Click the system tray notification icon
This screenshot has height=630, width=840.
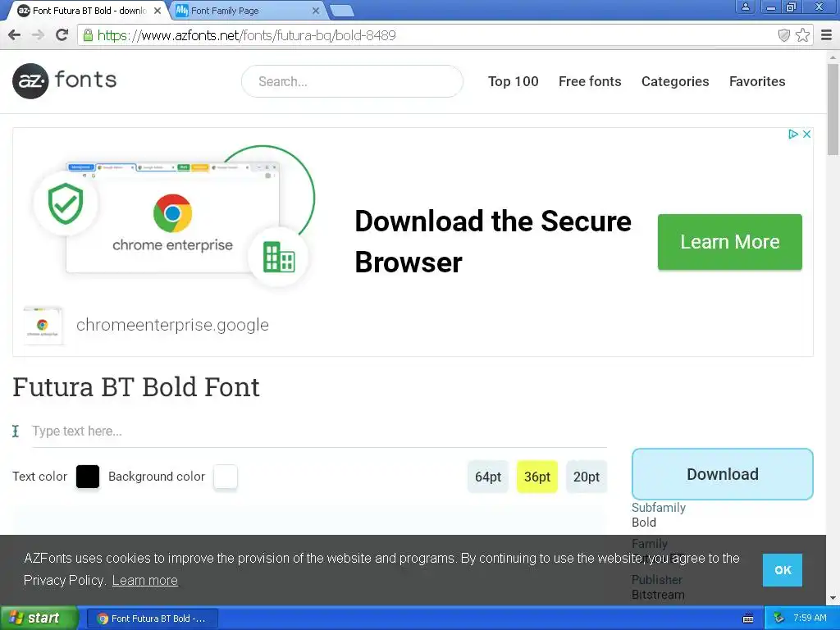(x=779, y=619)
